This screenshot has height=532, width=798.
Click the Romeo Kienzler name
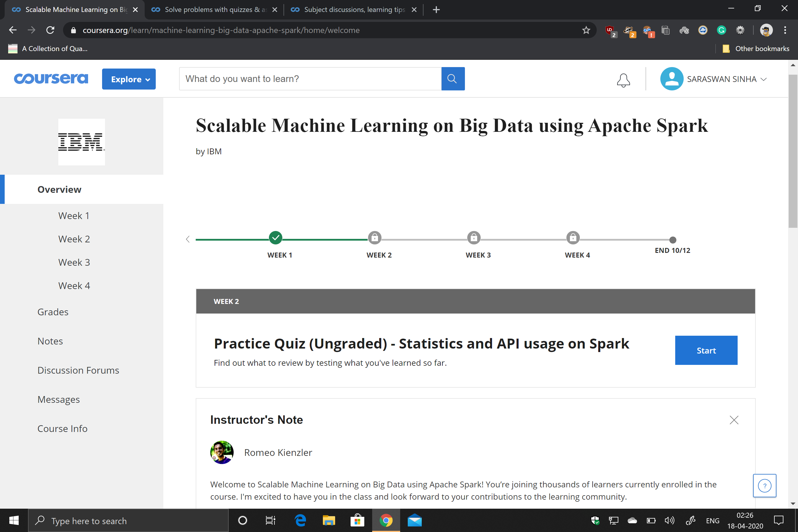[278, 452]
